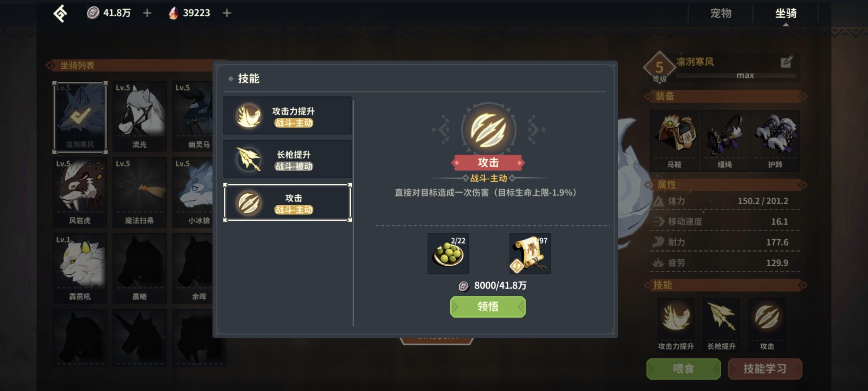The image size is (868, 391).
Task: Select the 攻击 active skill entry
Action: click(x=288, y=202)
